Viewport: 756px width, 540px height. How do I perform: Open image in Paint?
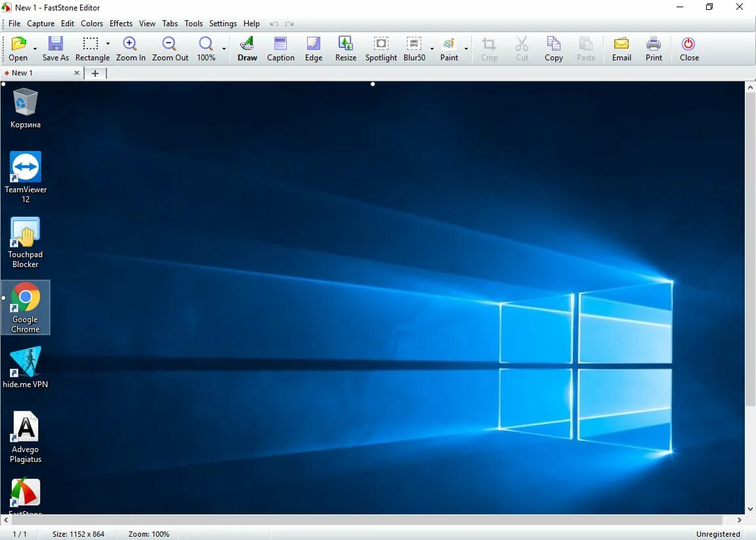point(449,49)
